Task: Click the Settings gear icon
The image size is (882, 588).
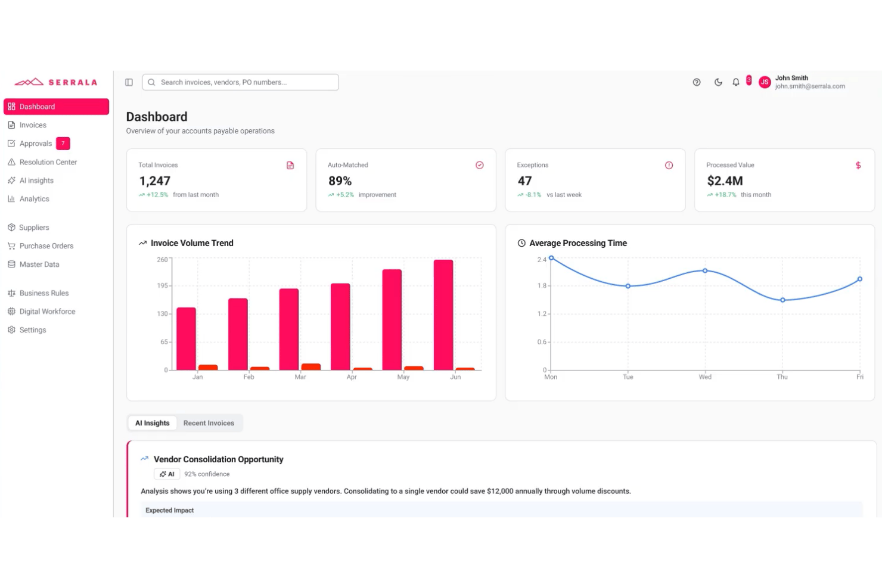Action: (11, 330)
